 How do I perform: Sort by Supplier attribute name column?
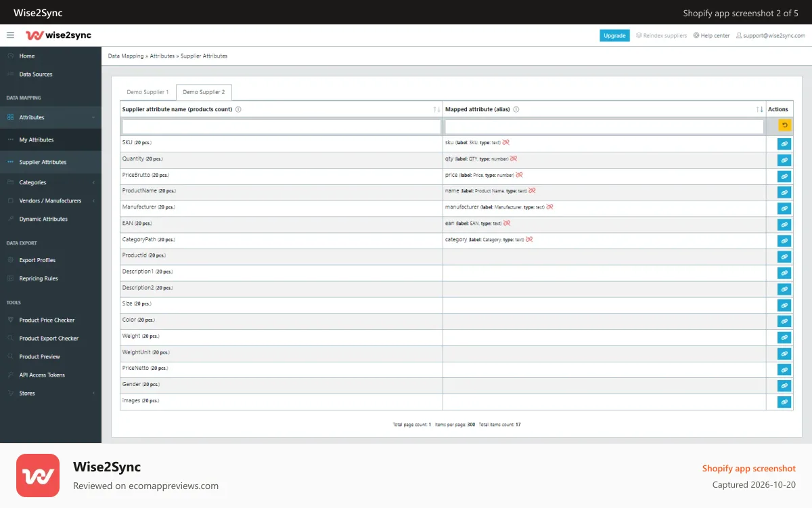(x=436, y=109)
